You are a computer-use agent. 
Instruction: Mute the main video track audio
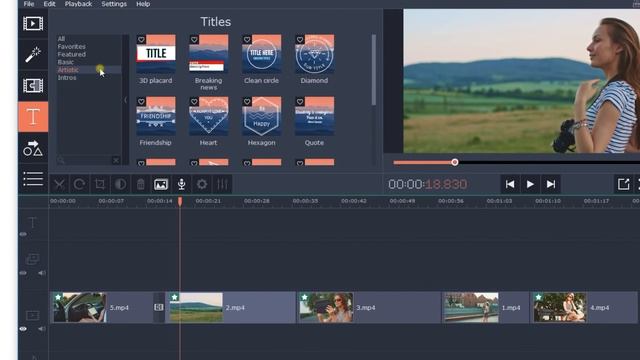[42, 329]
